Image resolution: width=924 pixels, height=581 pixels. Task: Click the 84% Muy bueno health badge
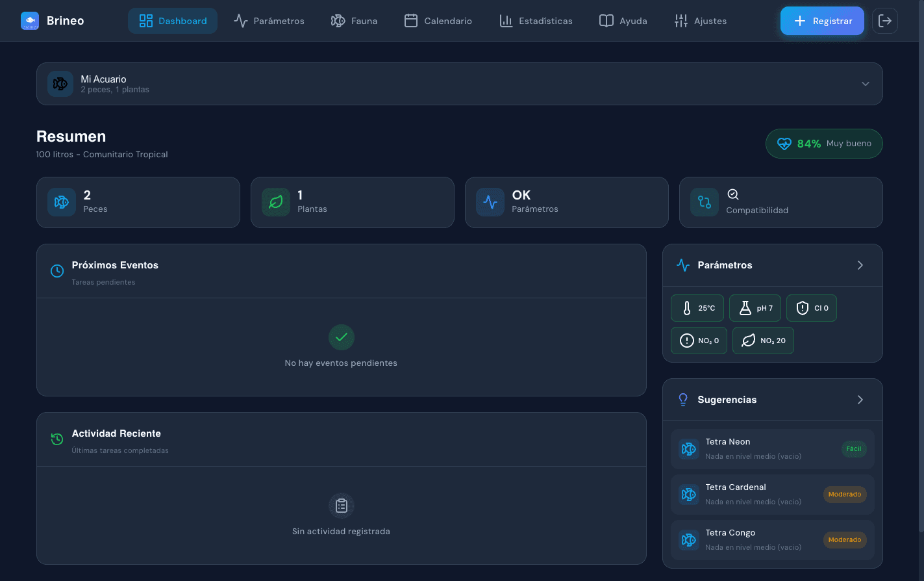tap(824, 144)
